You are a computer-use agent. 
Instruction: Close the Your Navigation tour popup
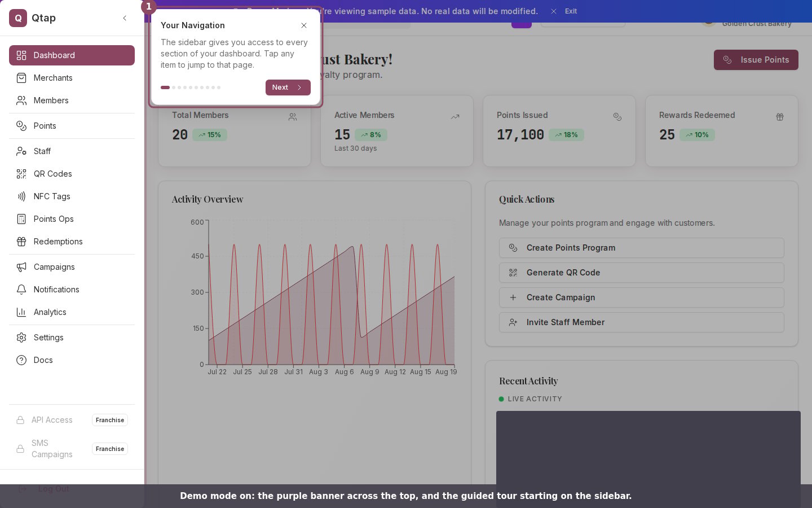[304, 25]
